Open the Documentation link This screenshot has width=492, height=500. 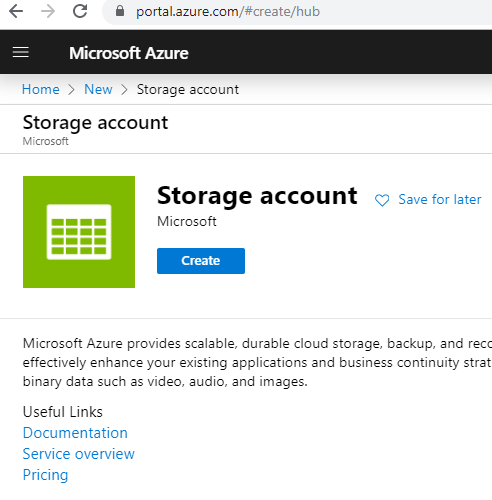[75, 433]
